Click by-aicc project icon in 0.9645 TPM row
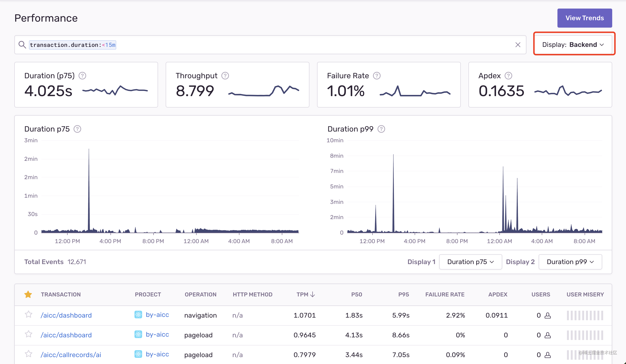 click(138, 334)
